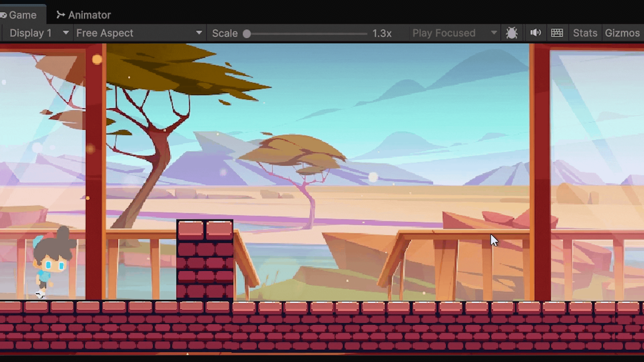The width and height of the screenshot is (644, 362).
Task: Click the Scale label text
Action: click(x=225, y=33)
